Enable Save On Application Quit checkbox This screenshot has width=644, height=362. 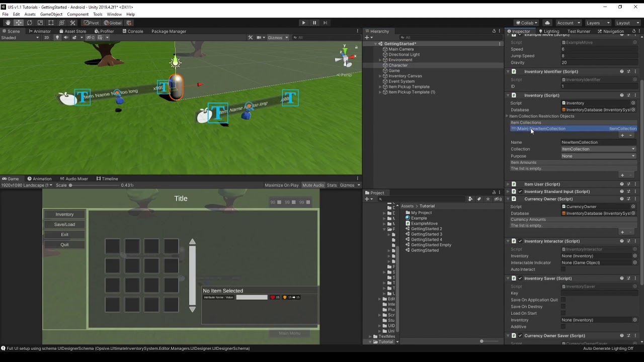(x=563, y=300)
